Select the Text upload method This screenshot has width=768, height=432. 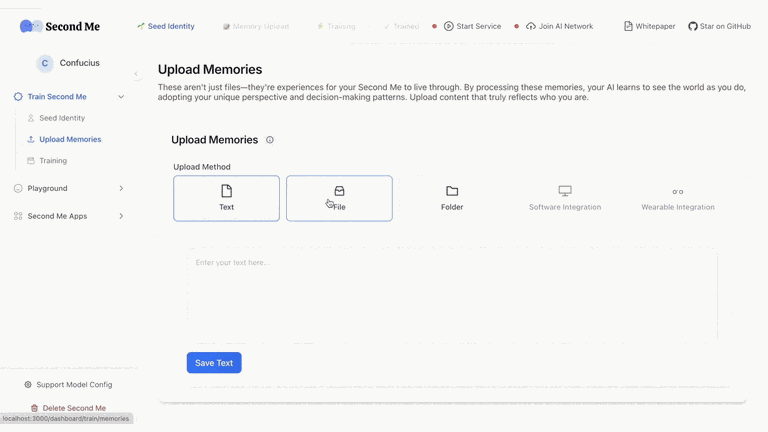tap(226, 198)
